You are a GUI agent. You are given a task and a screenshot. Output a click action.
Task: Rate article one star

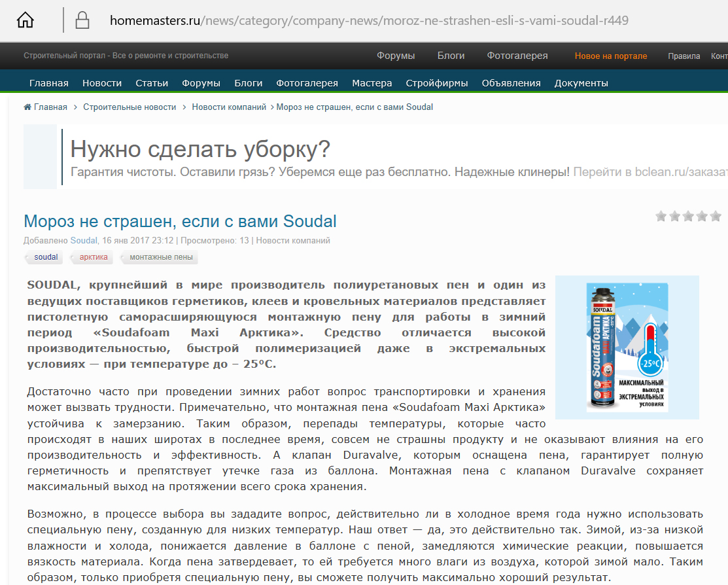(x=661, y=216)
